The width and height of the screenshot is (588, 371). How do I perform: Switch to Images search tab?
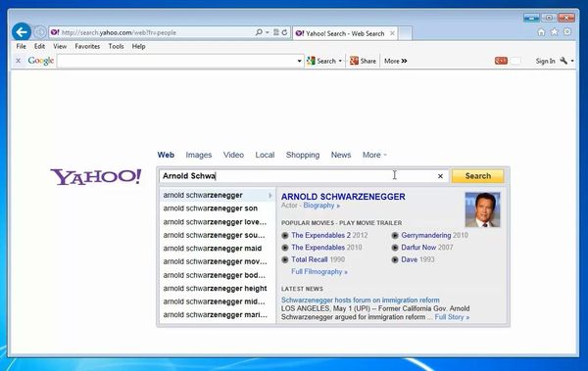198,155
